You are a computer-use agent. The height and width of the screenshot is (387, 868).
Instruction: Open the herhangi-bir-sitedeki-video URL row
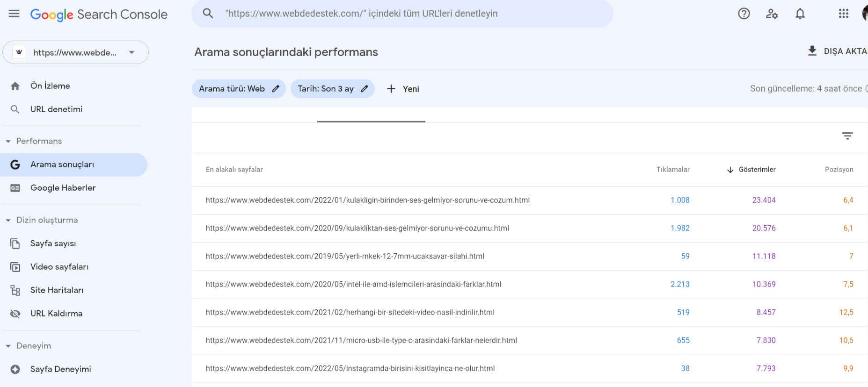tap(350, 312)
